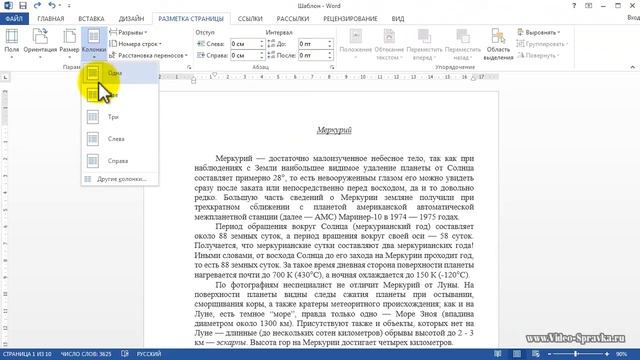Screen dimensions: 640x360
Task: Click the РУССКИЙ language indicator
Action: pos(149,354)
